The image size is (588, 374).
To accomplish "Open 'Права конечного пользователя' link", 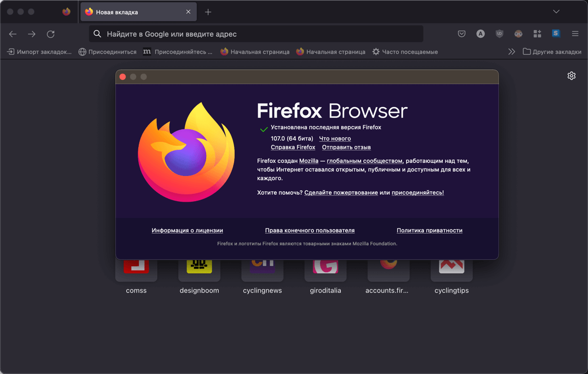I will [310, 230].
